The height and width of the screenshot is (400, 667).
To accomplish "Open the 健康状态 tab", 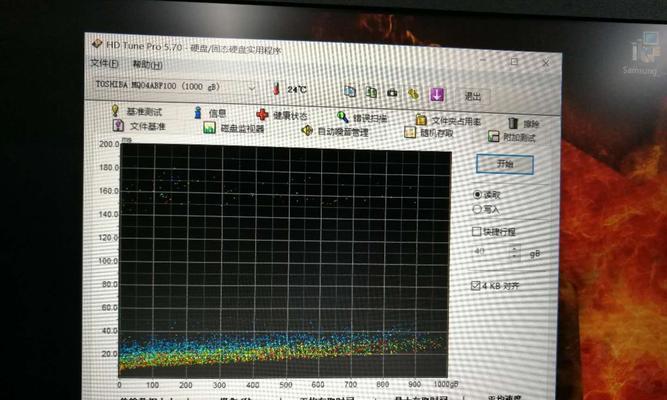I will 281,115.
